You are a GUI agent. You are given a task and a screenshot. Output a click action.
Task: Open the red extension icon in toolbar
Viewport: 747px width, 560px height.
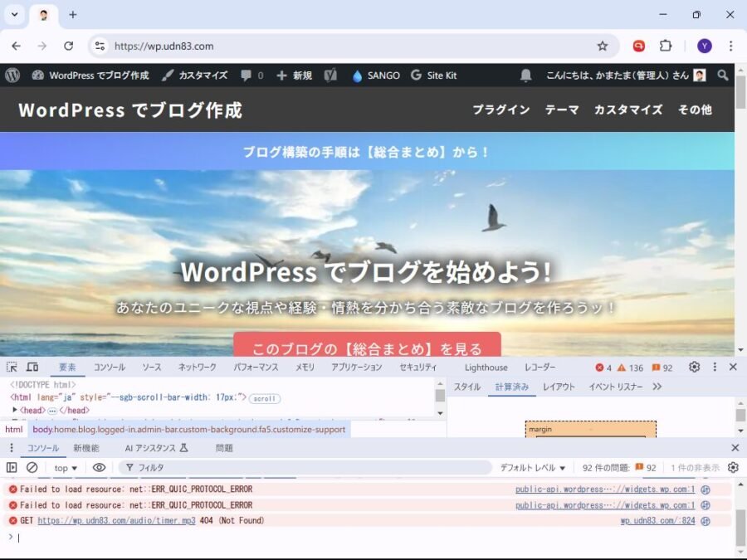[x=639, y=46]
